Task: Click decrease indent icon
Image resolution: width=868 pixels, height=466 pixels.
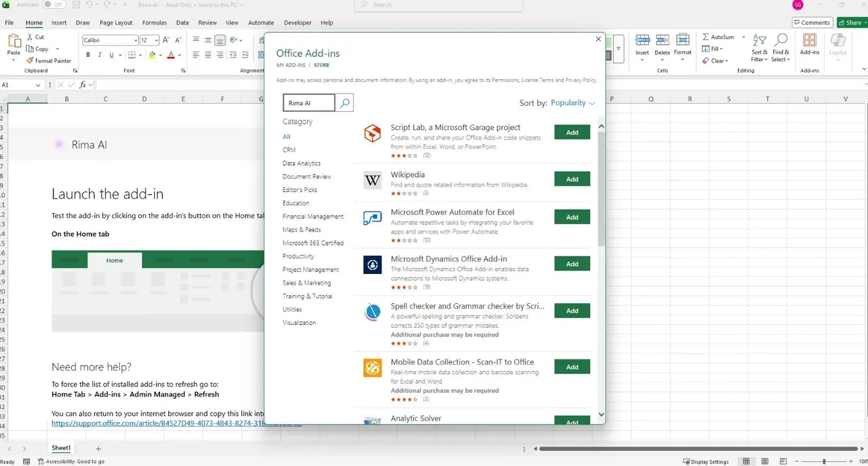Action: [x=234, y=55]
